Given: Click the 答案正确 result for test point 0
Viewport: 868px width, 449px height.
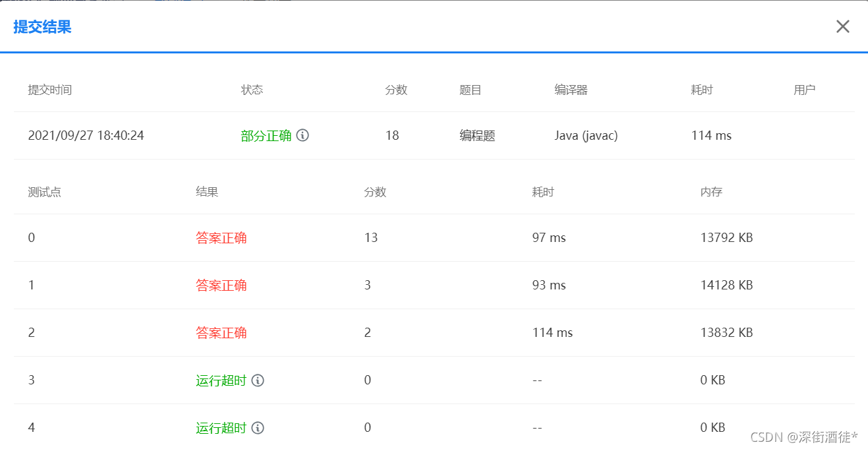Looking at the screenshot, I should 221,237.
